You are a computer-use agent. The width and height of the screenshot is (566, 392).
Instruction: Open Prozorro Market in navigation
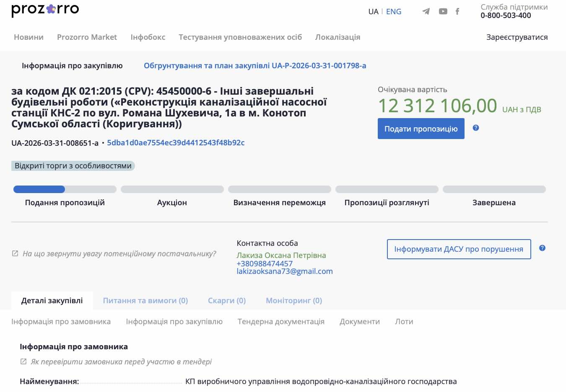tap(87, 37)
